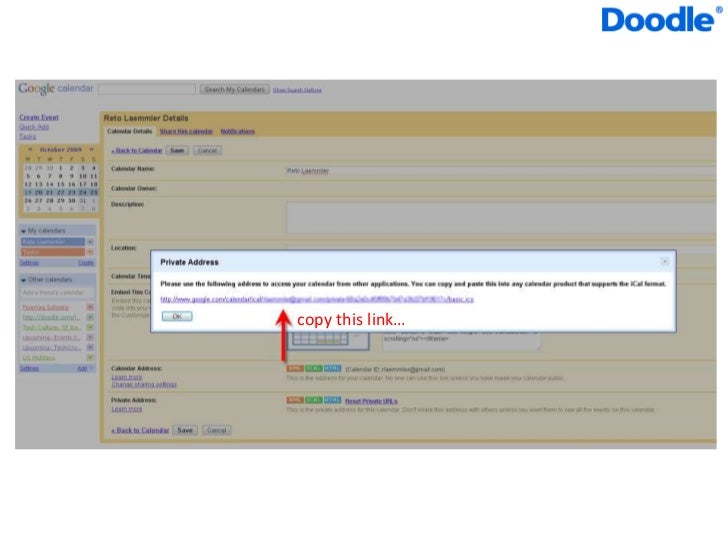Click the XML badge in Calendar Address row
Screen dimensions: 728x546
[295, 369]
